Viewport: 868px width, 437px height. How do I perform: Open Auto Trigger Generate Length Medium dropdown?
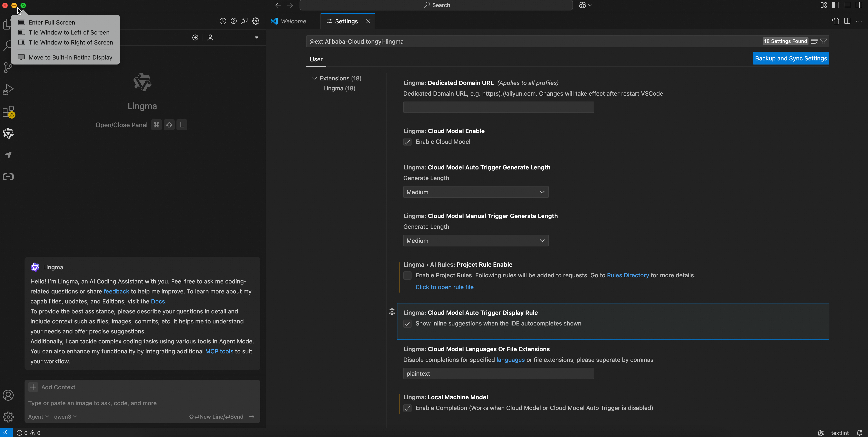[x=476, y=192]
